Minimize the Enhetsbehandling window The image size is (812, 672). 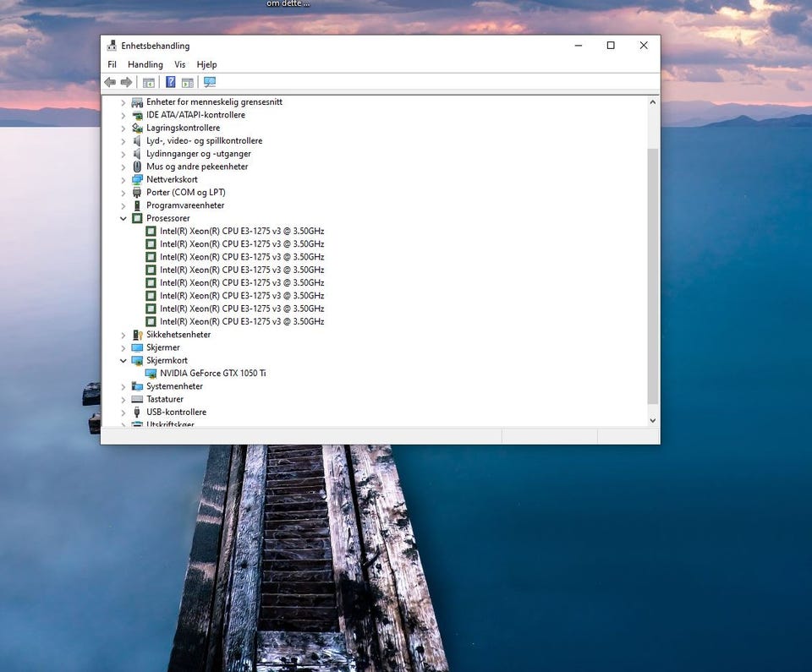pos(579,46)
